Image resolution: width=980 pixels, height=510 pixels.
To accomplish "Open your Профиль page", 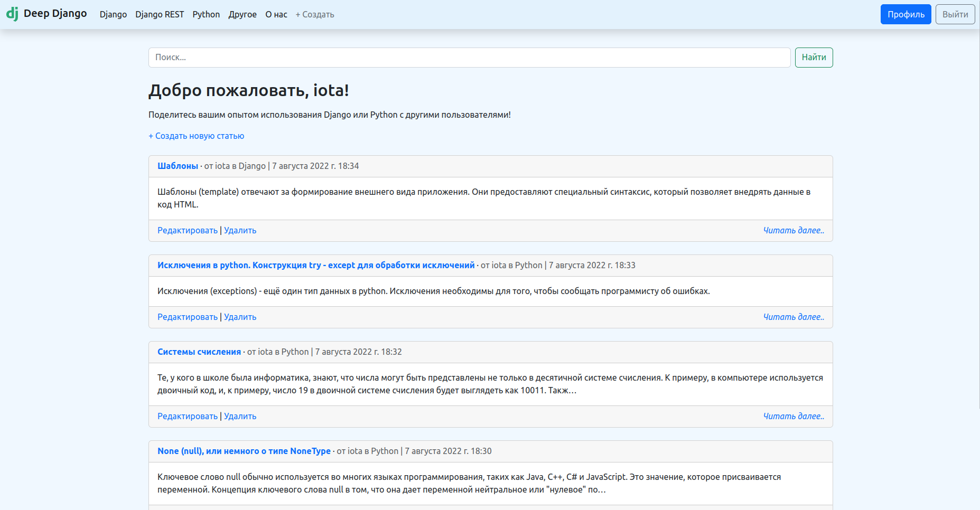I will click(906, 14).
